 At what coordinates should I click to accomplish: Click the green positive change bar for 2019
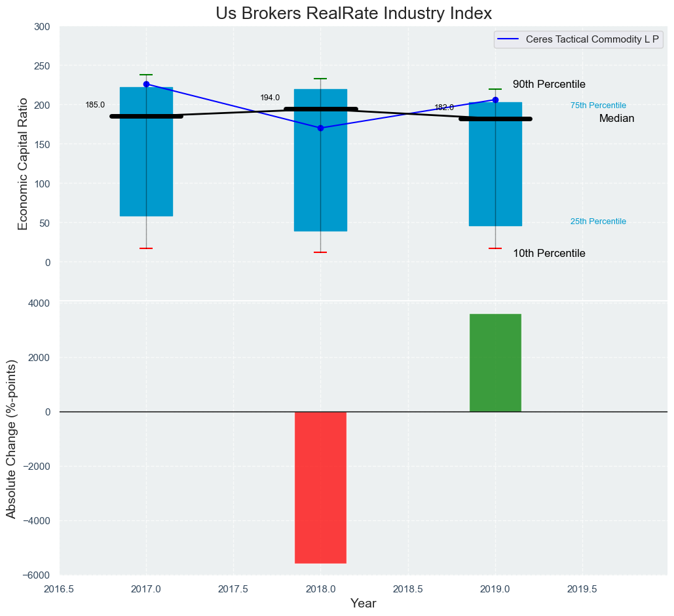coord(495,362)
